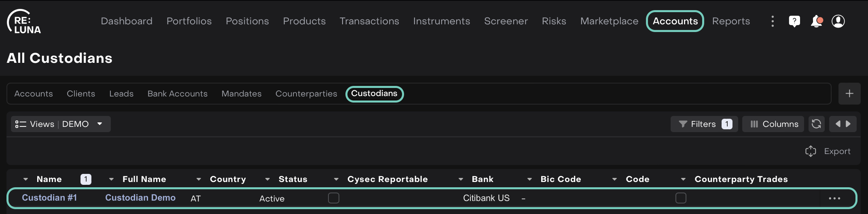Open the vertical three-dot navigation menu
This screenshot has width=868, height=214.
pyautogui.click(x=773, y=21)
